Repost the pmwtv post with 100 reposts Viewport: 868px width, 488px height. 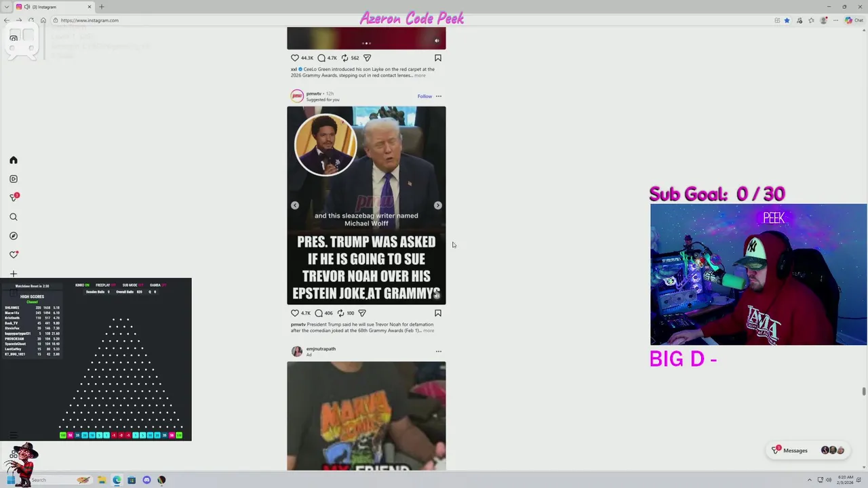(340, 313)
